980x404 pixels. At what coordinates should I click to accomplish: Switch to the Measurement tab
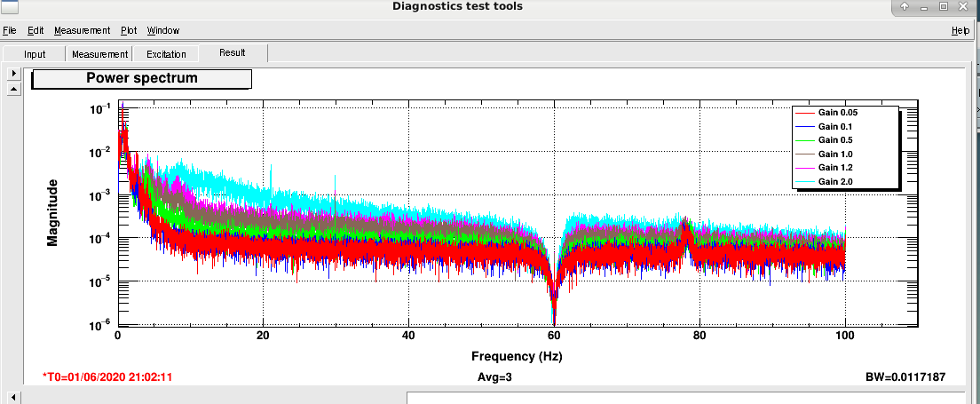100,54
